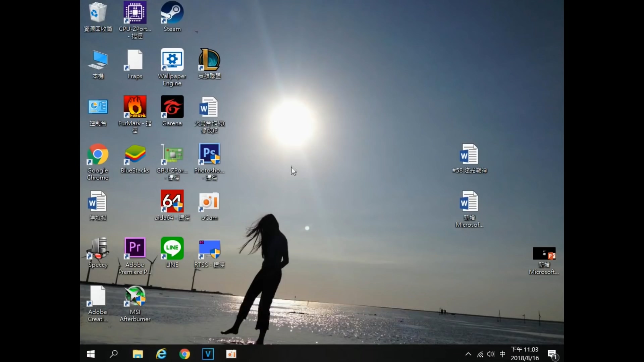Click the taskbar search magnifier

pyautogui.click(x=114, y=354)
